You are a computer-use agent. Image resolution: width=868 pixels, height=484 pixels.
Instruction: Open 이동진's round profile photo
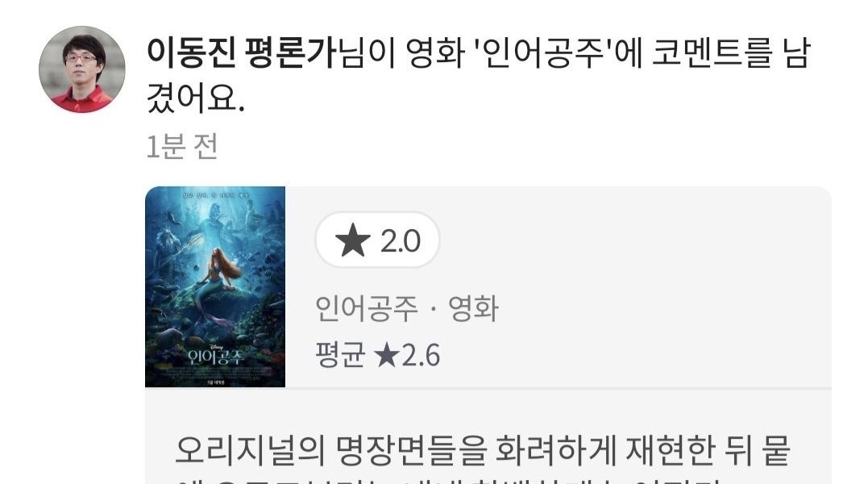pos(82,69)
